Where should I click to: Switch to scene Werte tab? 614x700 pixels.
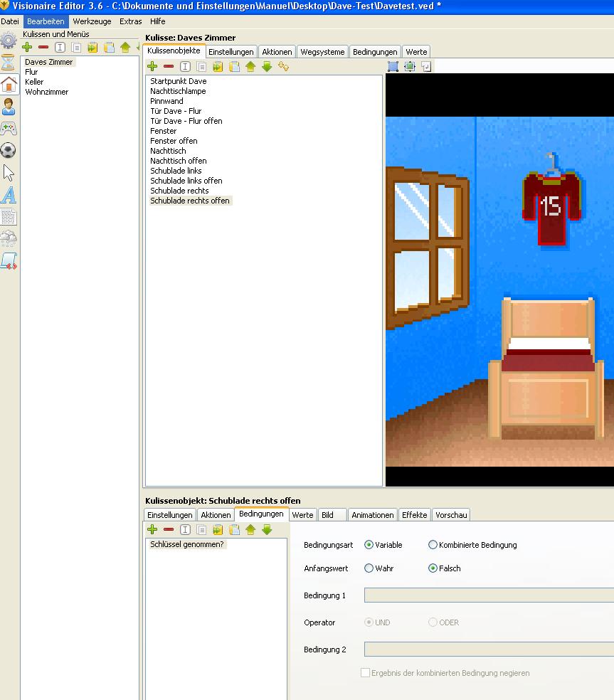416,52
